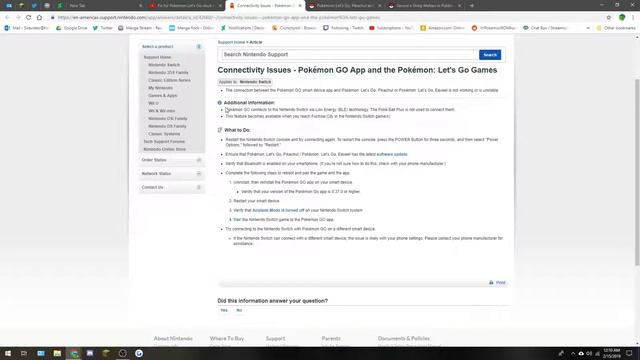Click the Where To Buy footer heading
The height and width of the screenshot is (360, 640).
[227, 338]
